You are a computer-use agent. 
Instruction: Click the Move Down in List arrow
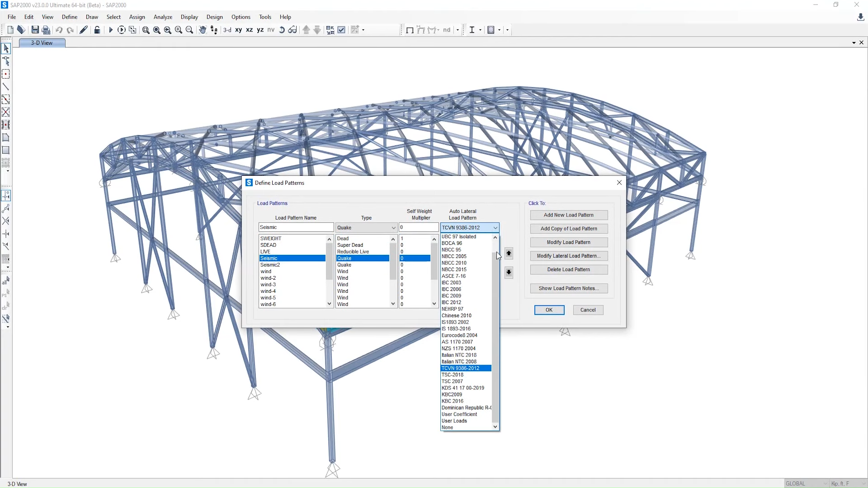(317, 30)
